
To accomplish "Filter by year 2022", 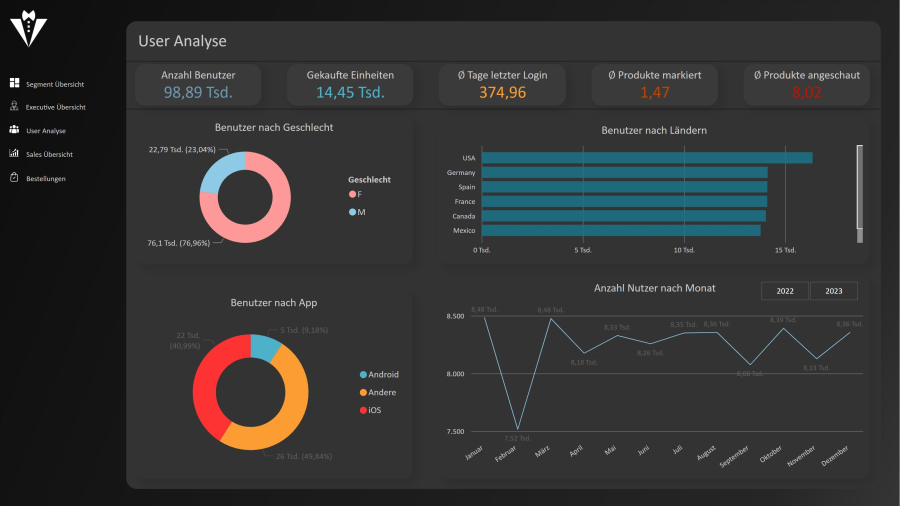I will click(x=785, y=291).
